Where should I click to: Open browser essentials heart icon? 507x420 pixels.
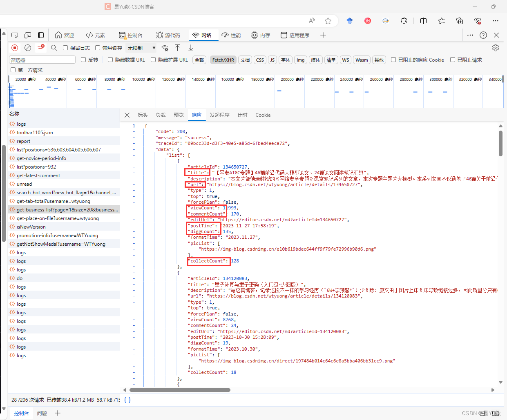pyautogui.click(x=478, y=21)
